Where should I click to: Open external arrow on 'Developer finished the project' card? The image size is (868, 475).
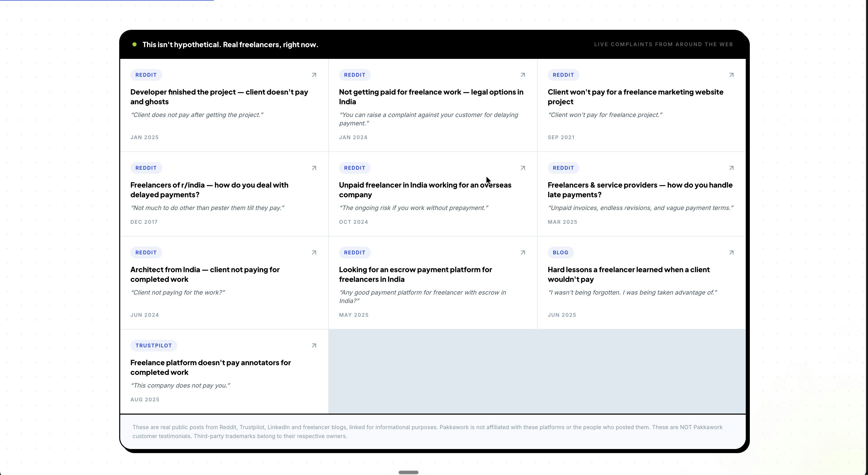pyautogui.click(x=314, y=75)
